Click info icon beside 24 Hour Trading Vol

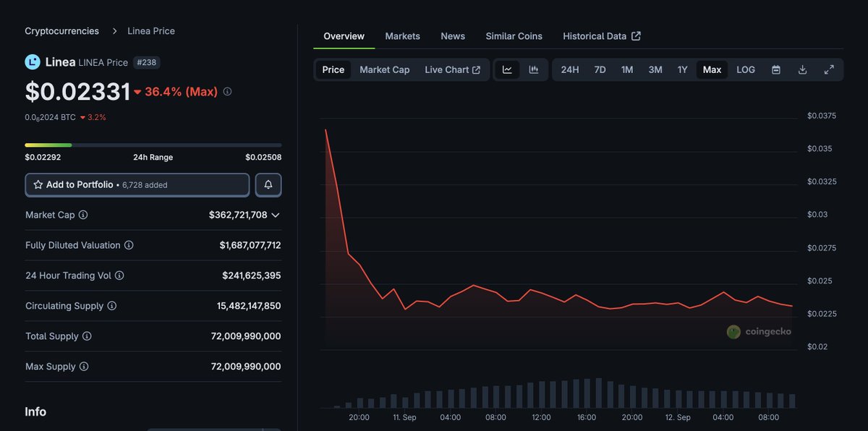click(x=119, y=276)
